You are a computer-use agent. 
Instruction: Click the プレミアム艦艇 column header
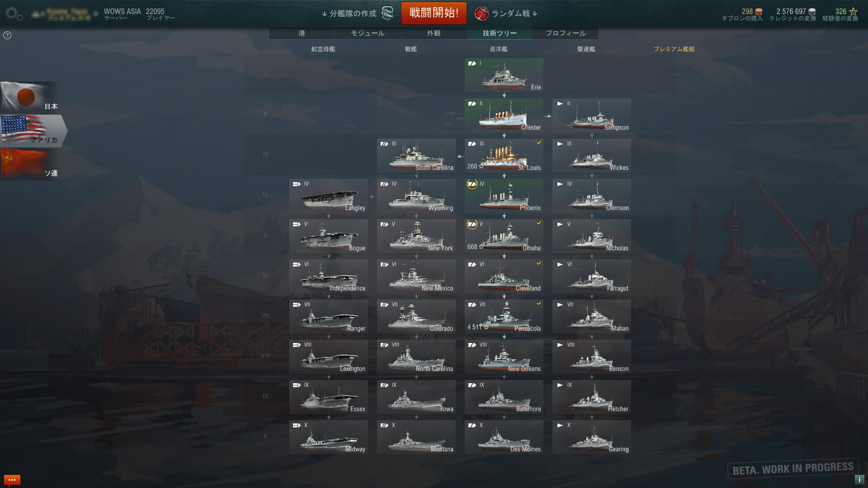(x=674, y=49)
